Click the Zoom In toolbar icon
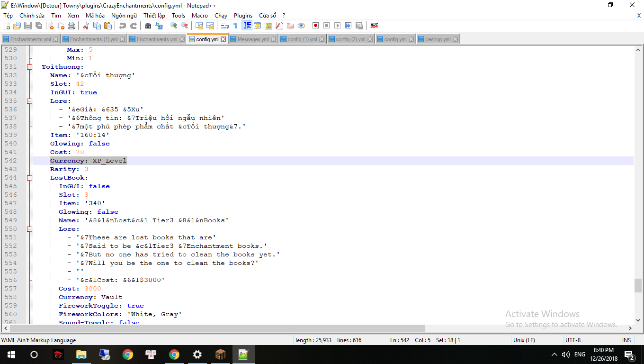Screen dimensions: 644x364 tap(174, 26)
